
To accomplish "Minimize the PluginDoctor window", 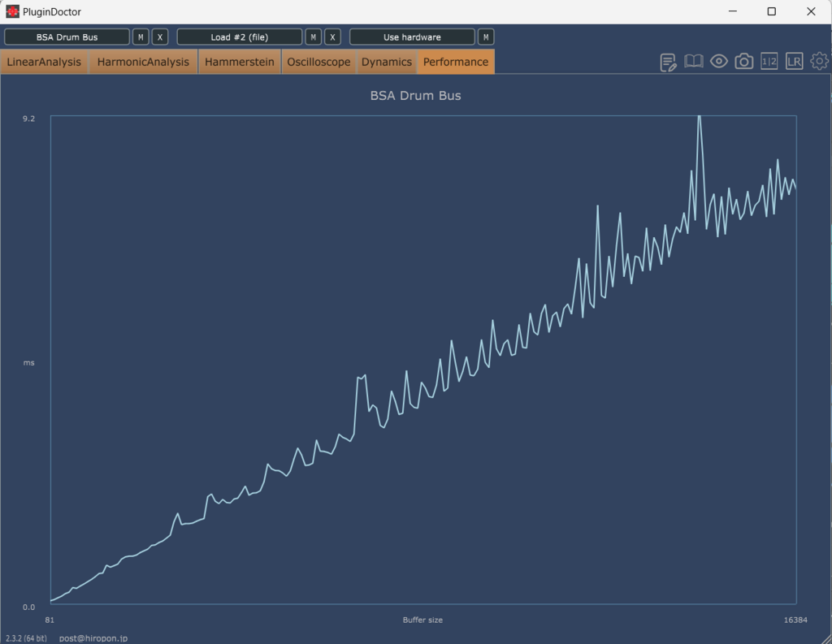I will [x=733, y=11].
